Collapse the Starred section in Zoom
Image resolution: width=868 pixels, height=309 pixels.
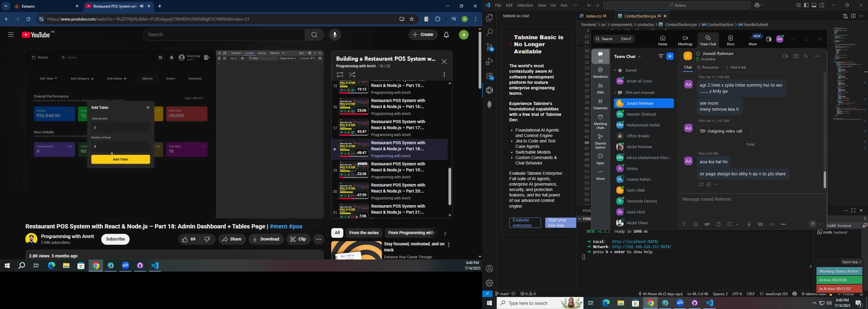click(x=615, y=71)
